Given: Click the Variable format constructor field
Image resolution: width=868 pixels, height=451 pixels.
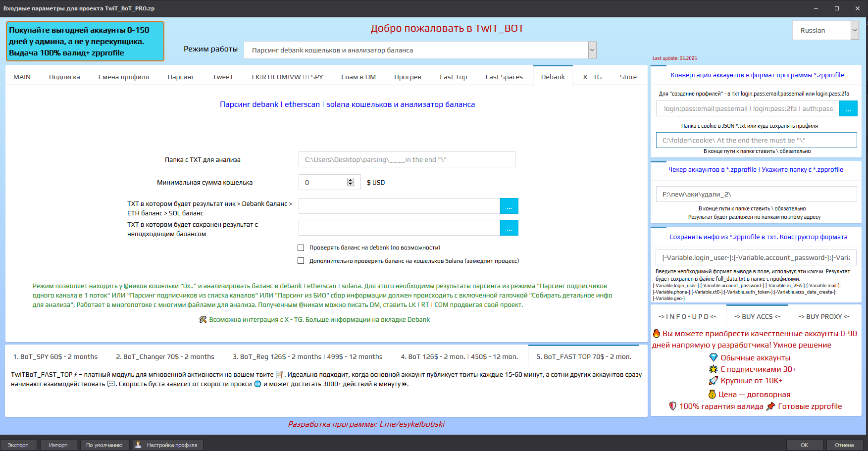Looking at the screenshot, I should pos(757,257).
